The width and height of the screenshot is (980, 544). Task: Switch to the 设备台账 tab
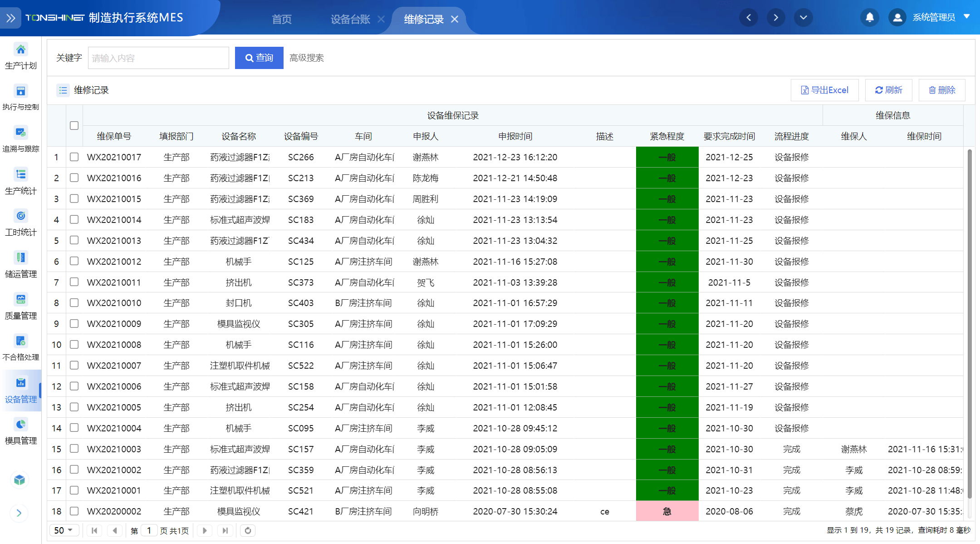(x=350, y=20)
